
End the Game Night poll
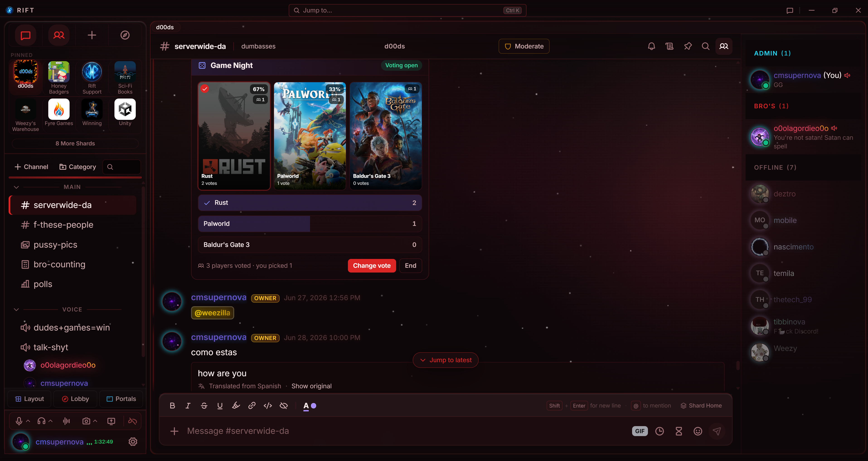[x=410, y=266]
